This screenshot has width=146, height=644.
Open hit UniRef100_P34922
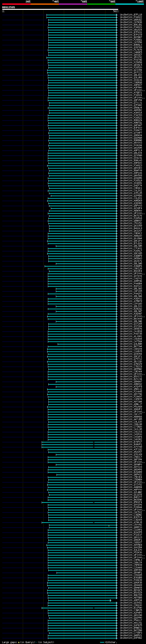[x=131, y=17]
